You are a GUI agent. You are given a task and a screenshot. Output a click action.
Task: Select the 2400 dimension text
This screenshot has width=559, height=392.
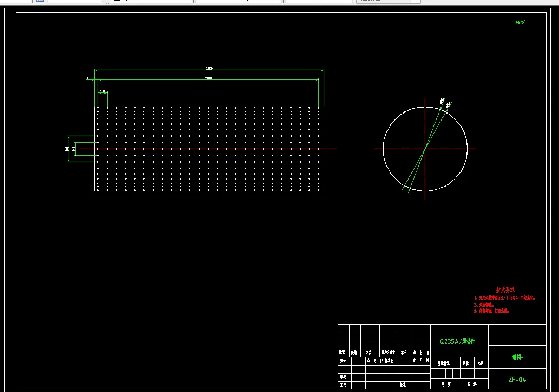tap(208, 78)
